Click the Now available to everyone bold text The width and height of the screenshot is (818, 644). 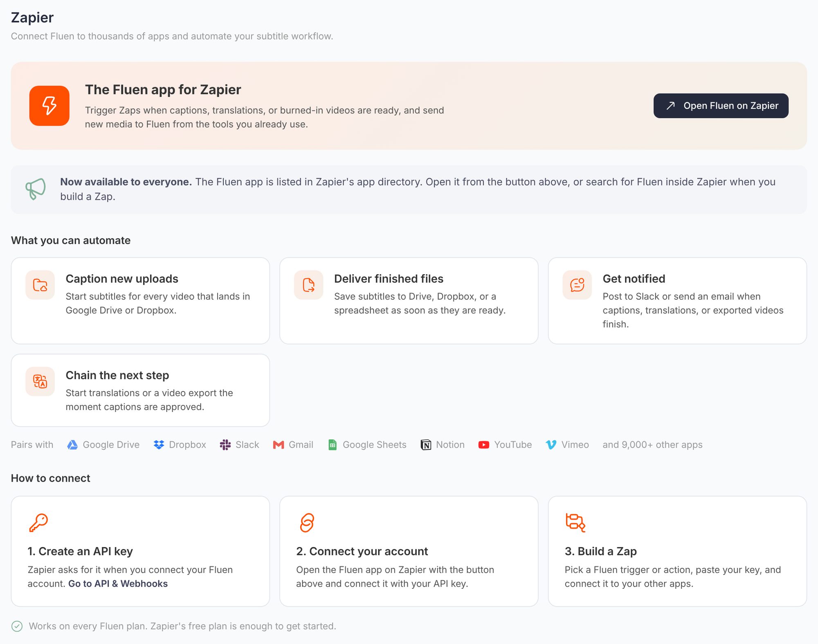[126, 182]
